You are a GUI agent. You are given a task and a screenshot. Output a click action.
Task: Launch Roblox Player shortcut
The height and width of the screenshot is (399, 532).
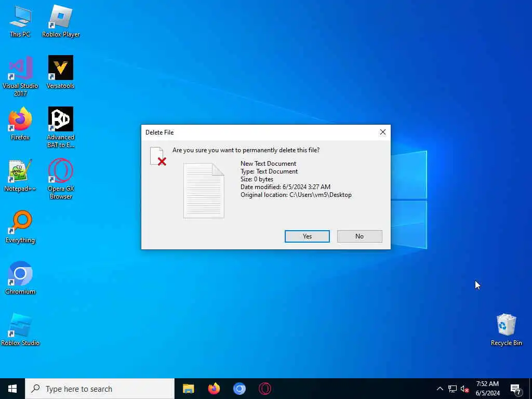coord(61,21)
